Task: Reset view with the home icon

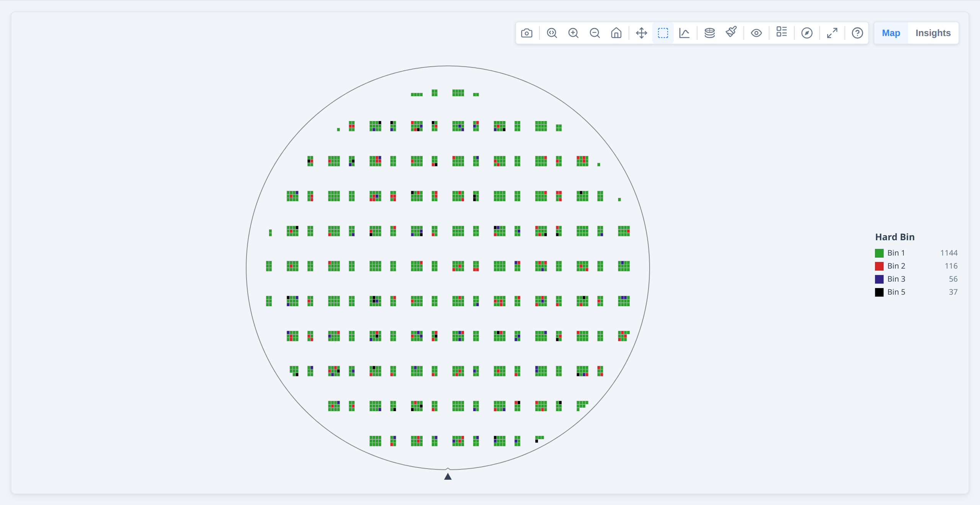Action: [x=616, y=33]
